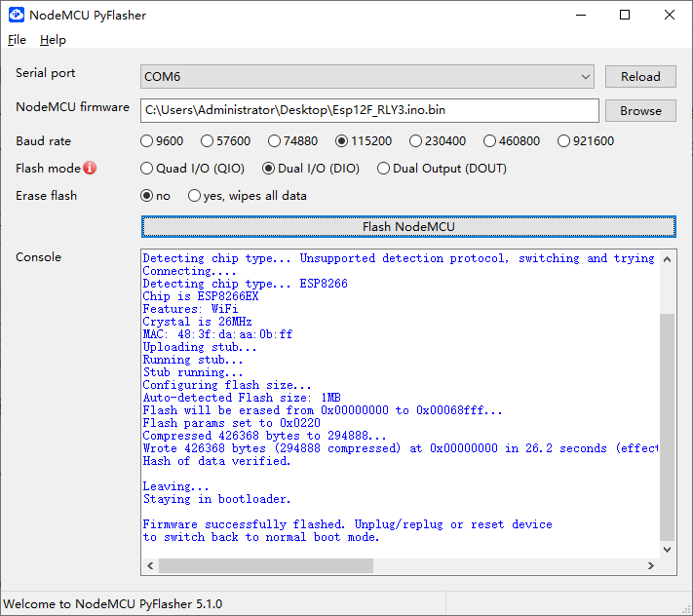Click the console scroll down arrow
Screen dimensions: 693x616
tap(668, 550)
